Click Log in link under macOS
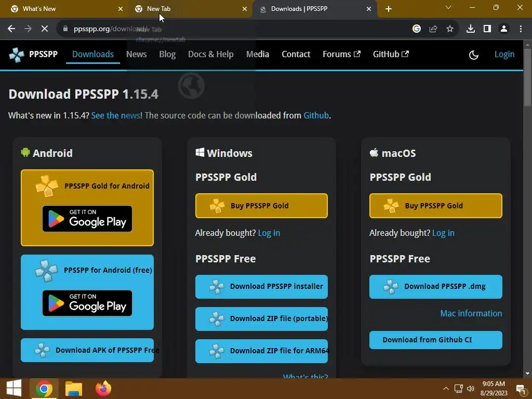 coord(443,233)
